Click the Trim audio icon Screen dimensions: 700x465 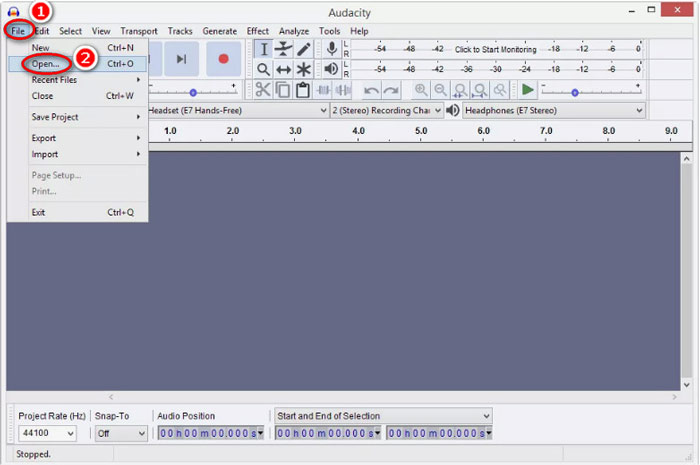(x=323, y=90)
